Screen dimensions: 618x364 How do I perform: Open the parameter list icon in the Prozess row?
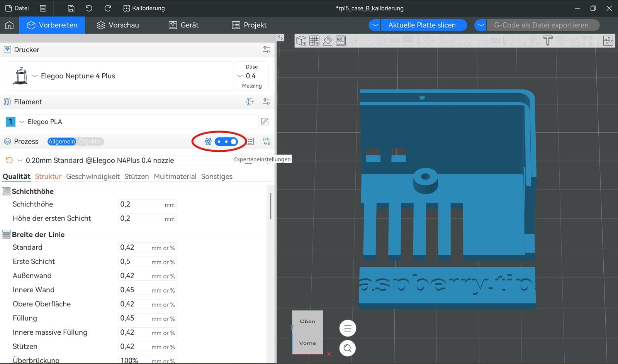tap(250, 142)
